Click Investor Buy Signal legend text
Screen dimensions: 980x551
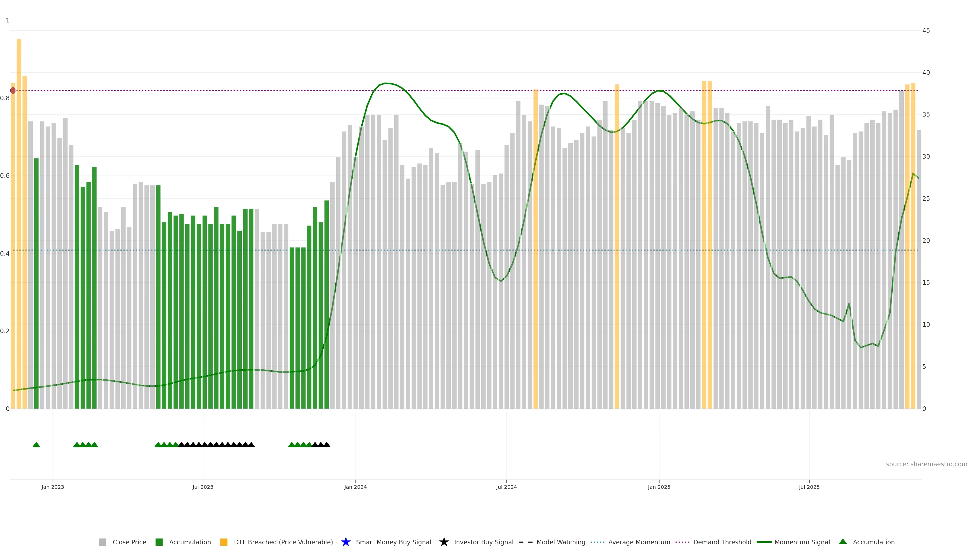point(484,542)
